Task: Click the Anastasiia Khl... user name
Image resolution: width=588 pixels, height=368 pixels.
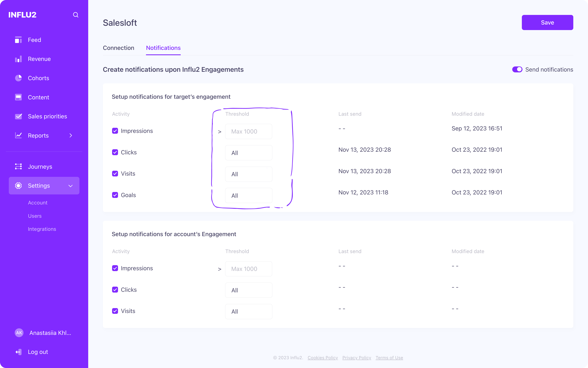Action: tap(50, 333)
